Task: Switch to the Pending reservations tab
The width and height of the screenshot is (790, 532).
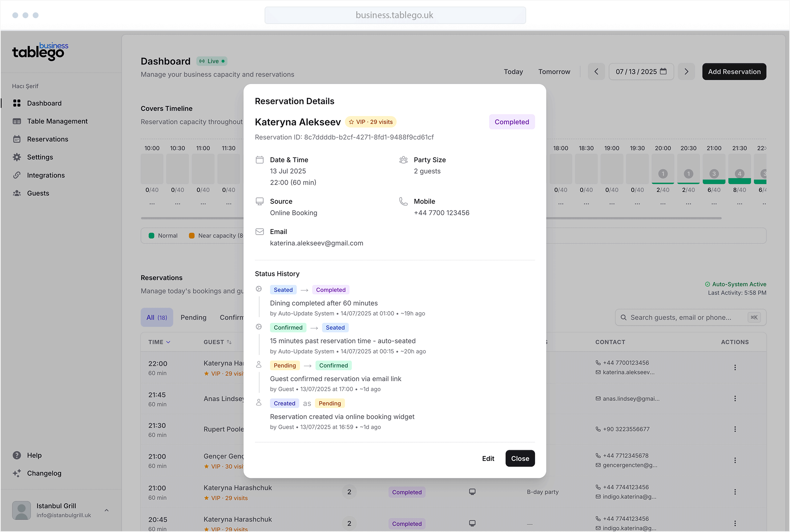Action: click(193, 317)
